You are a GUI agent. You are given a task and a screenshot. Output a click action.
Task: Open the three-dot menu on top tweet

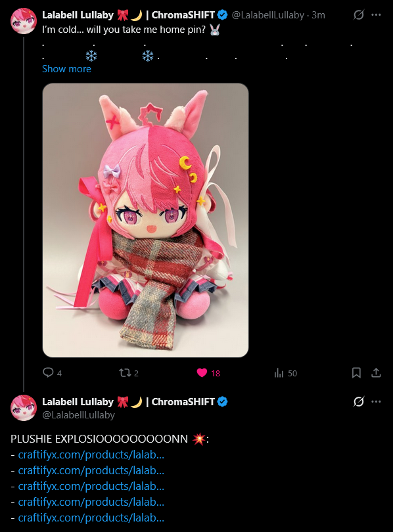pos(376,15)
